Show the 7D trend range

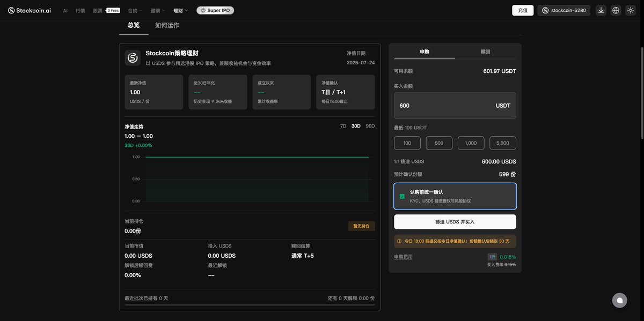pos(343,126)
